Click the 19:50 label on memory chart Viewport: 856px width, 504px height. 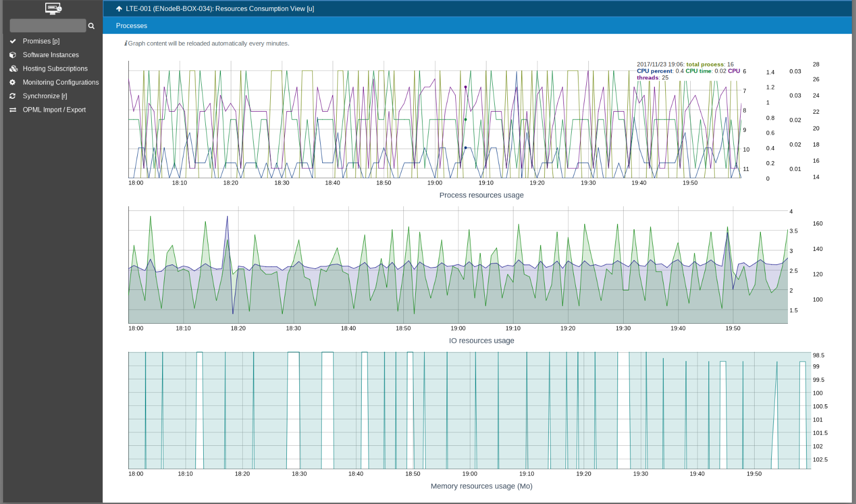coord(754,474)
